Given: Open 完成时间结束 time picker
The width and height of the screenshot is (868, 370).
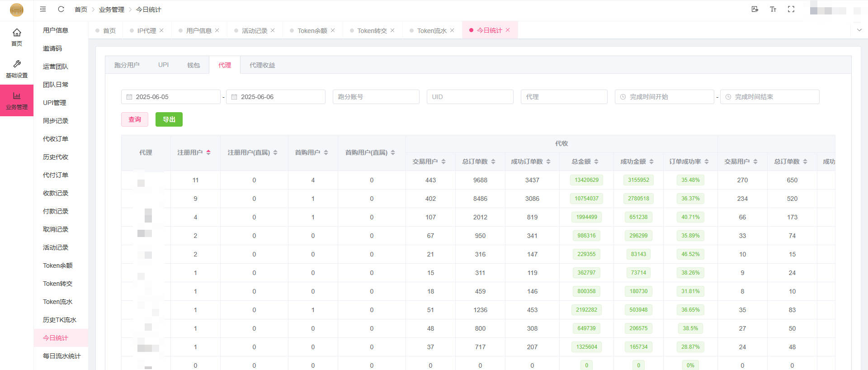Looking at the screenshot, I should tap(770, 97).
